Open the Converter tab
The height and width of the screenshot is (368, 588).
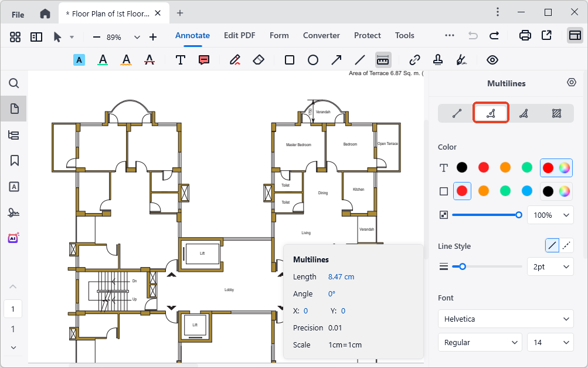pyautogui.click(x=321, y=35)
